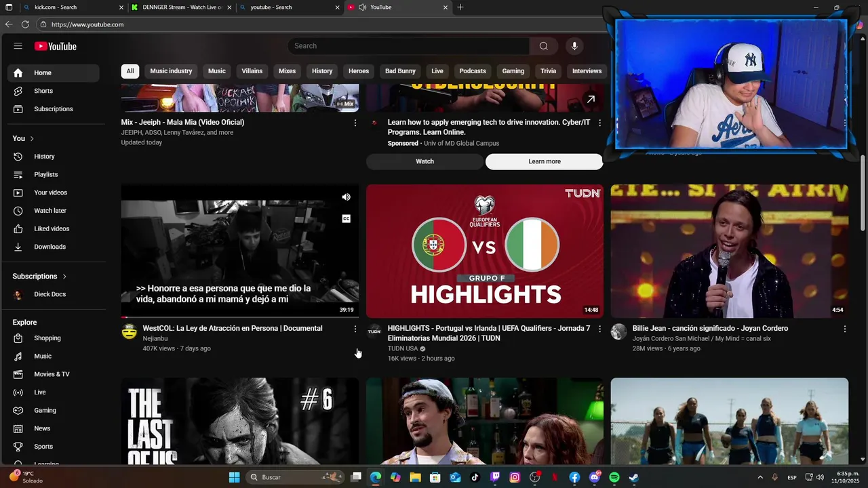The height and width of the screenshot is (488, 868).
Task: Open Steam from the taskbar
Action: click(633, 477)
